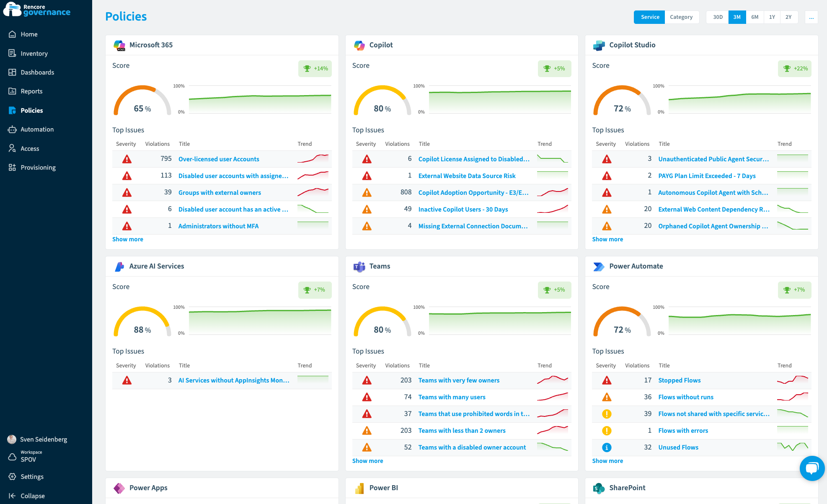Click the Provisioning icon in sidebar

(x=13, y=167)
